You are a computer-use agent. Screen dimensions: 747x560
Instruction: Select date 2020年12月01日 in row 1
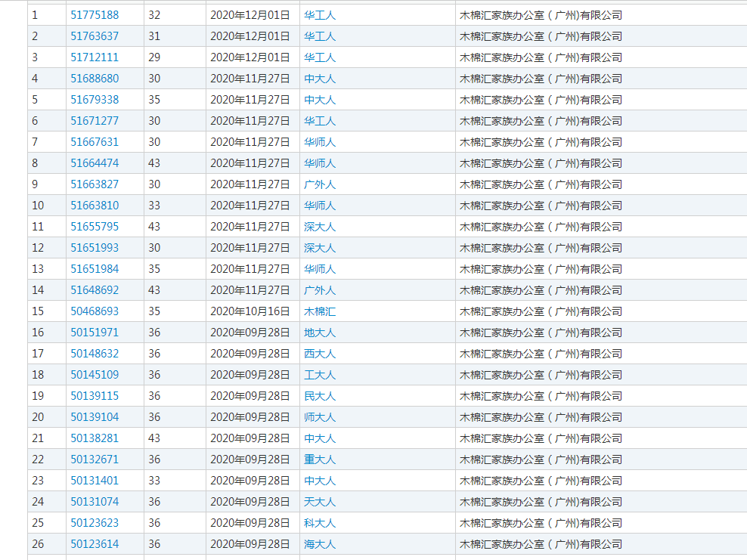click(250, 15)
